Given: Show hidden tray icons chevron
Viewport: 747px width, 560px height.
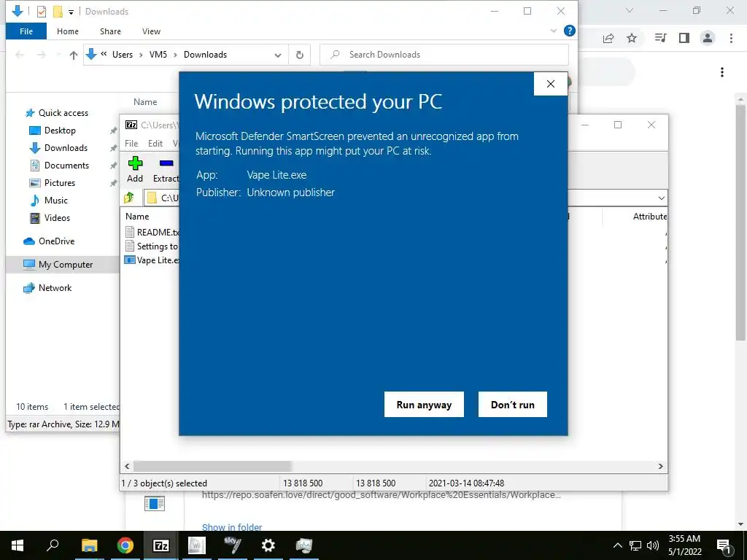Looking at the screenshot, I should click(x=617, y=545).
